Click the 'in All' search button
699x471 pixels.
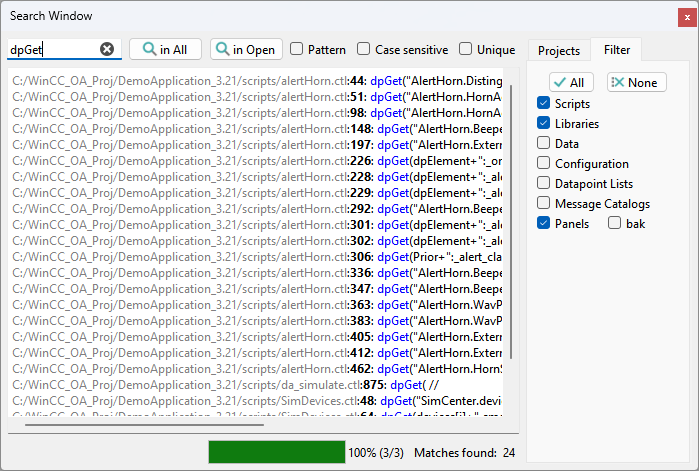coord(165,50)
